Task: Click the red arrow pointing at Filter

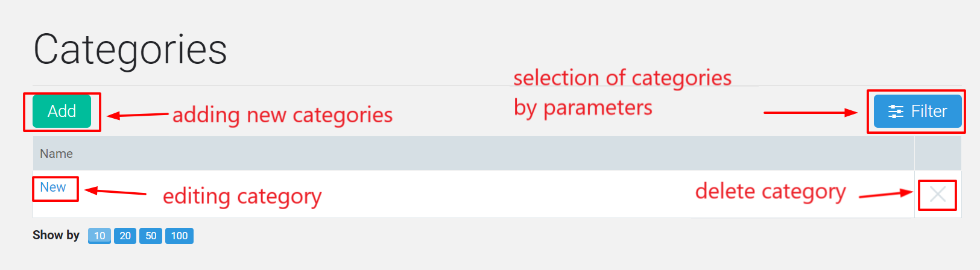Action: click(x=811, y=112)
